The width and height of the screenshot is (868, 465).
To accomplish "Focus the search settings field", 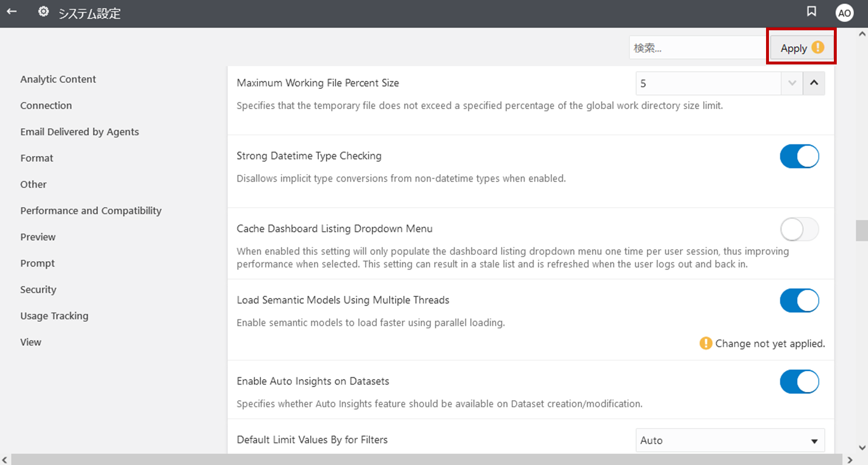I will coord(697,48).
